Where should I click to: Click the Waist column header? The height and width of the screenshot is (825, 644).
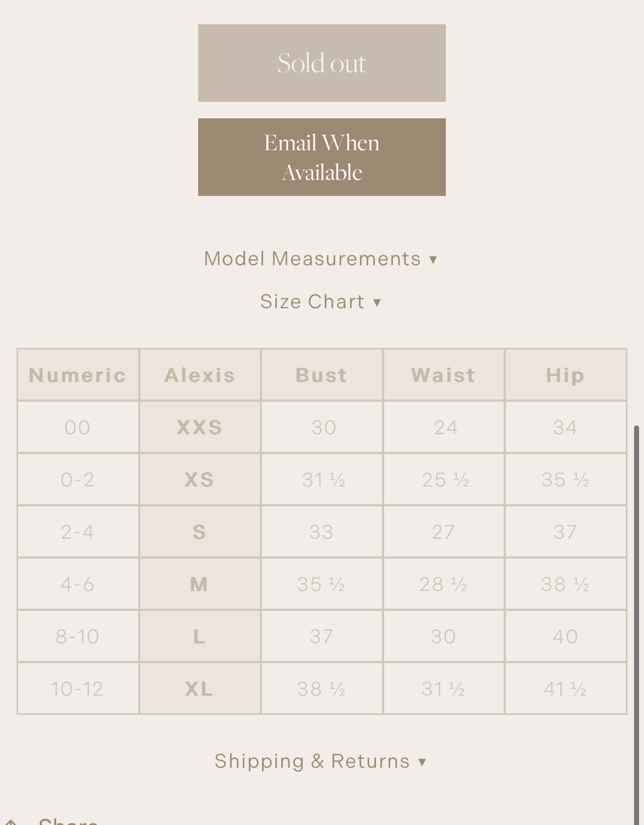pos(443,375)
